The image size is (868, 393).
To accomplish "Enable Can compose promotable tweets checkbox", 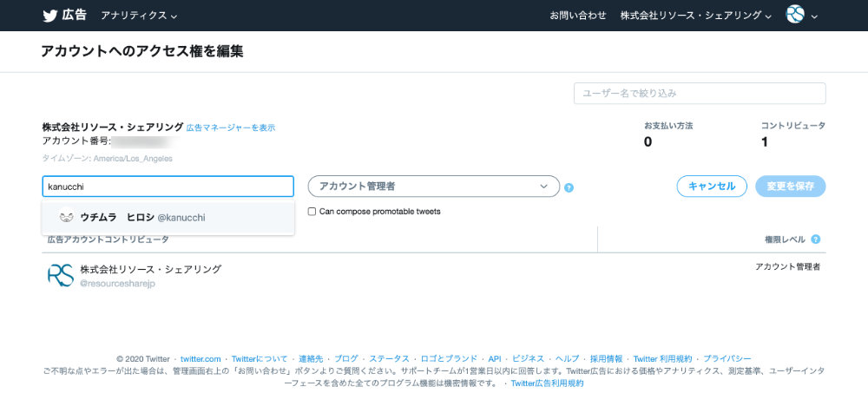I will [x=312, y=212].
